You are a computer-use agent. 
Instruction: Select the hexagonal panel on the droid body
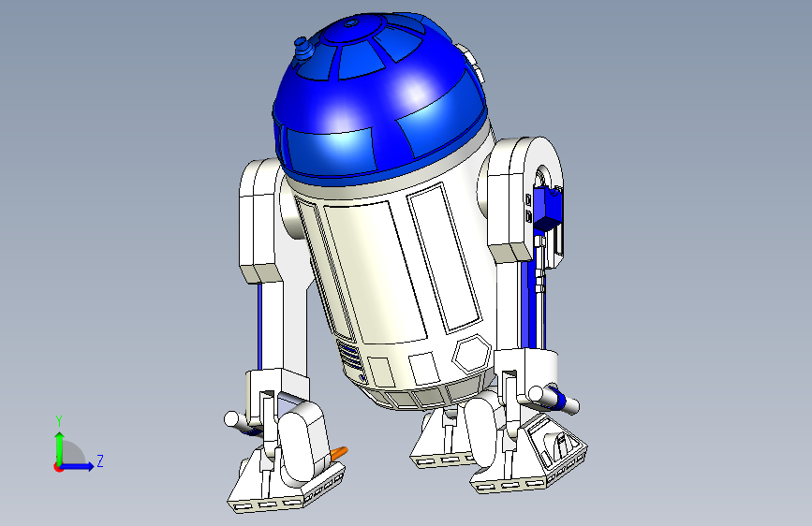click(472, 354)
